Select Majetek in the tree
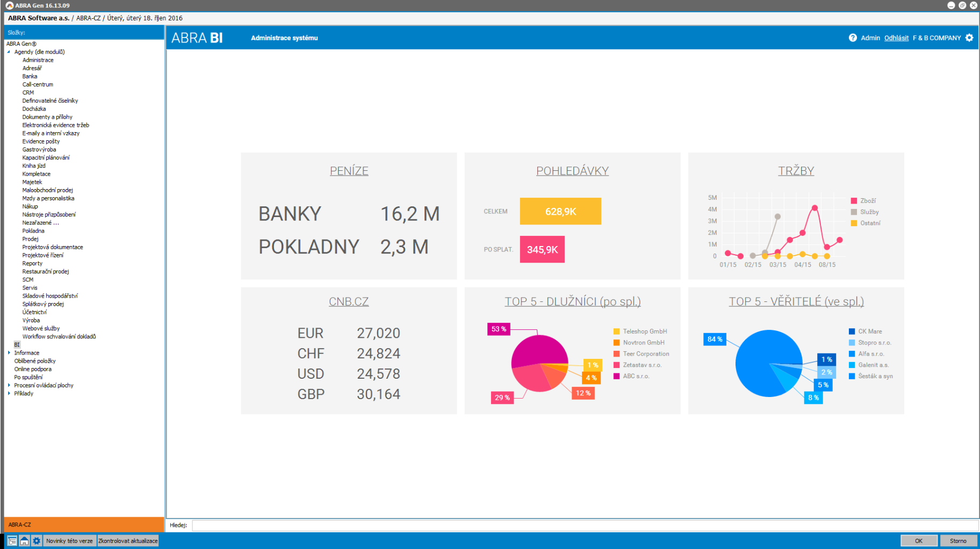This screenshot has width=980, height=549. pyautogui.click(x=32, y=182)
